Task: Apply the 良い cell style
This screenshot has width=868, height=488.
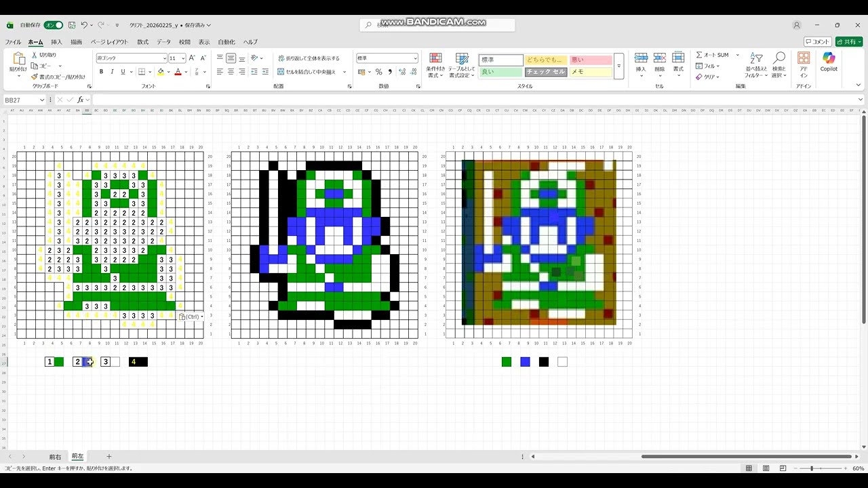Action: pyautogui.click(x=501, y=72)
